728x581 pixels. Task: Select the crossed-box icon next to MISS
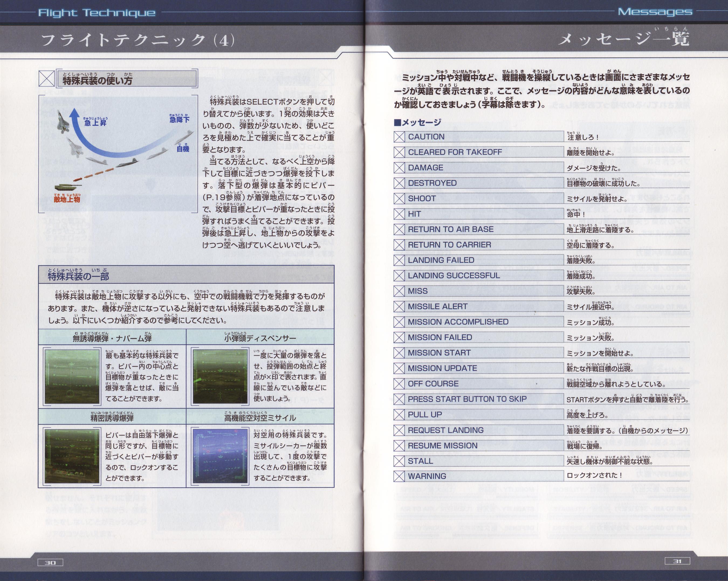(x=399, y=291)
